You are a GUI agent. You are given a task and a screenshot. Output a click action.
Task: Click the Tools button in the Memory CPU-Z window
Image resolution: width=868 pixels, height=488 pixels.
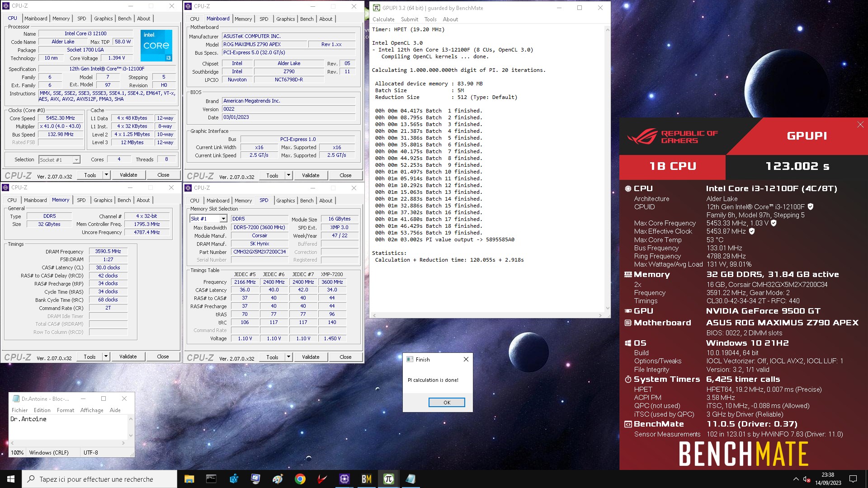pyautogui.click(x=90, y=357)
